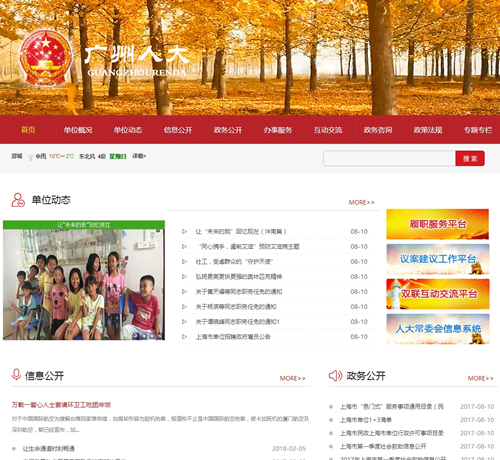
Task: Click the person icon beside 单位动态 heading
Action: coord(18,200)
